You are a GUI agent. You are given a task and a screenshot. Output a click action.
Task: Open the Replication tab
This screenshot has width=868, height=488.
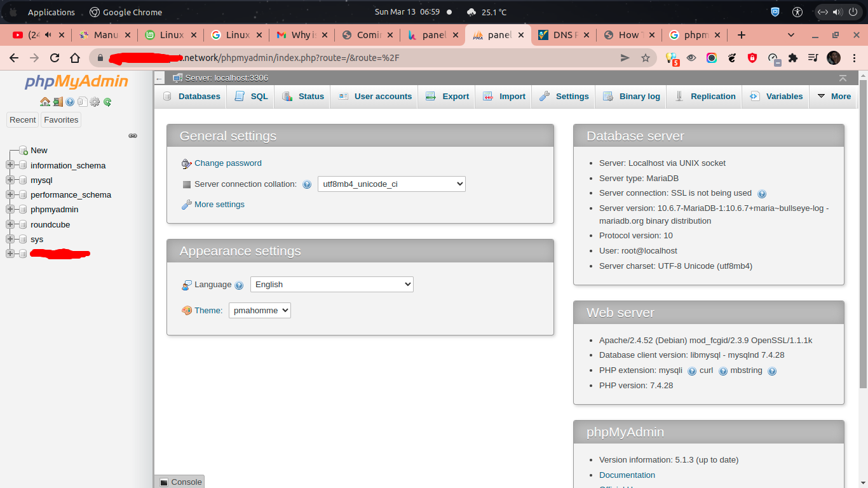point(705,97)
